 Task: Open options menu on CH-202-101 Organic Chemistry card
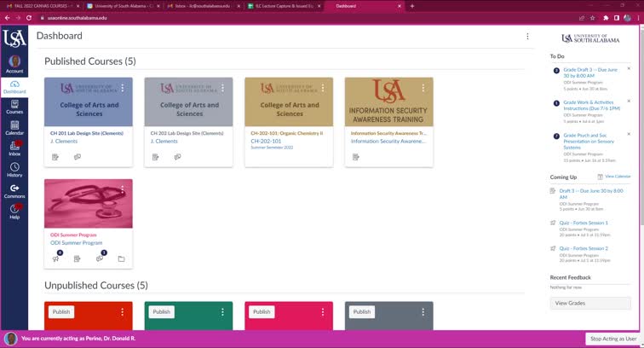click(322, 88)
